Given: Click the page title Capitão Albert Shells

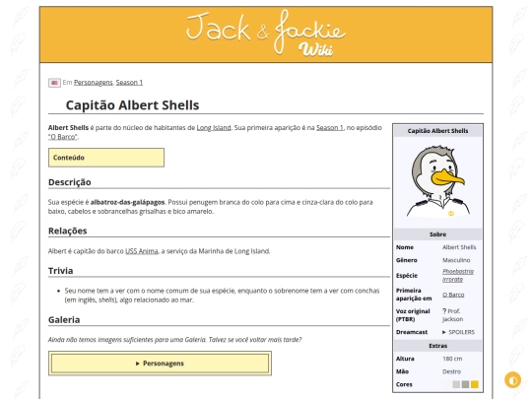Looking at the screenshot, I should coord(132,105).
